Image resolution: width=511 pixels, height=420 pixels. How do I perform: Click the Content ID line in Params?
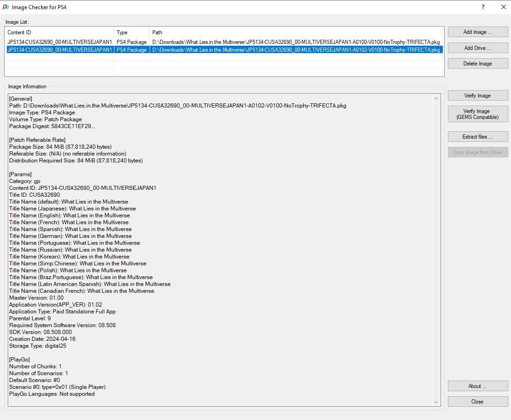[82, 188]
